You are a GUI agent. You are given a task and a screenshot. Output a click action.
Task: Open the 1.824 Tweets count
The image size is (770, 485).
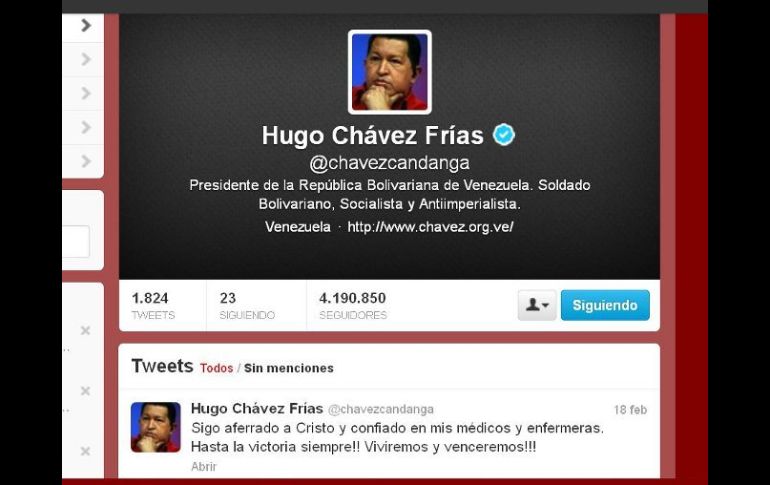tap(153, 306)
